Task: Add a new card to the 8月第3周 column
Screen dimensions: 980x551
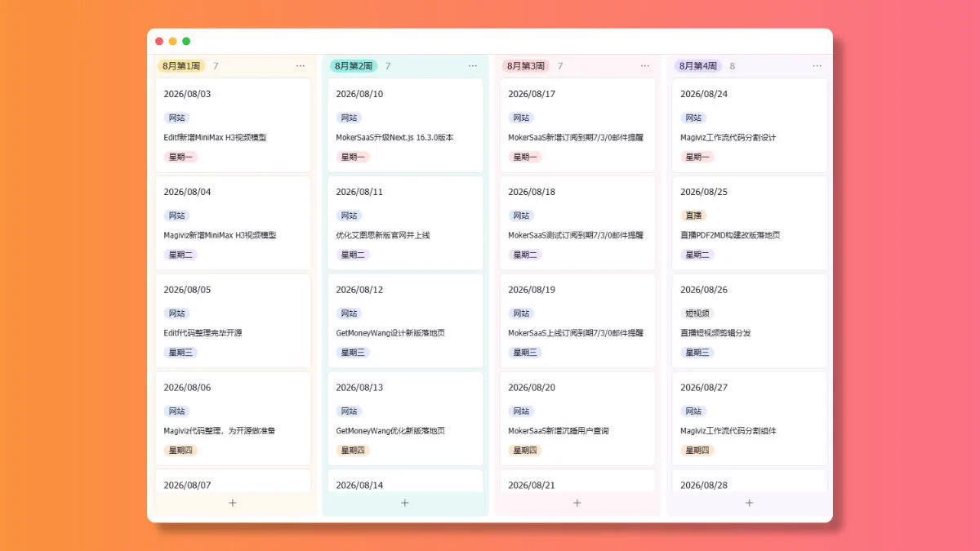Action: pos(577,503)
